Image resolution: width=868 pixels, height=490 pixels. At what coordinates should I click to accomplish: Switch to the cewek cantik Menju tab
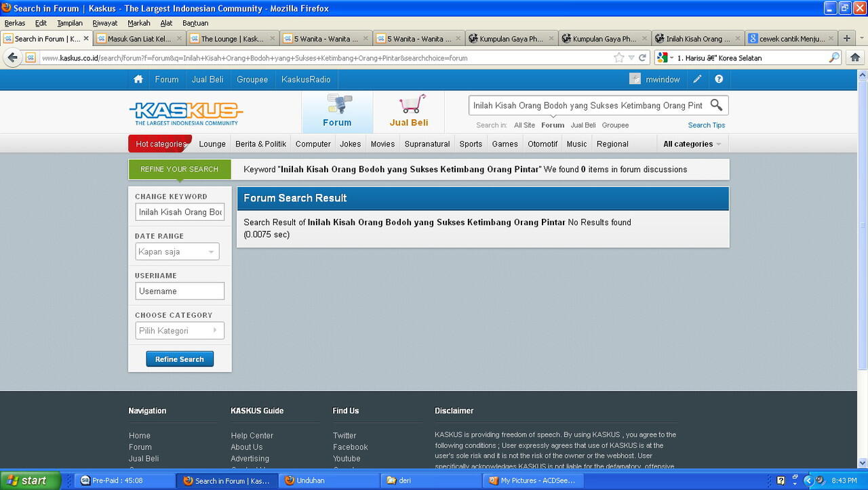pyautogui.click(x=791, y=39)
